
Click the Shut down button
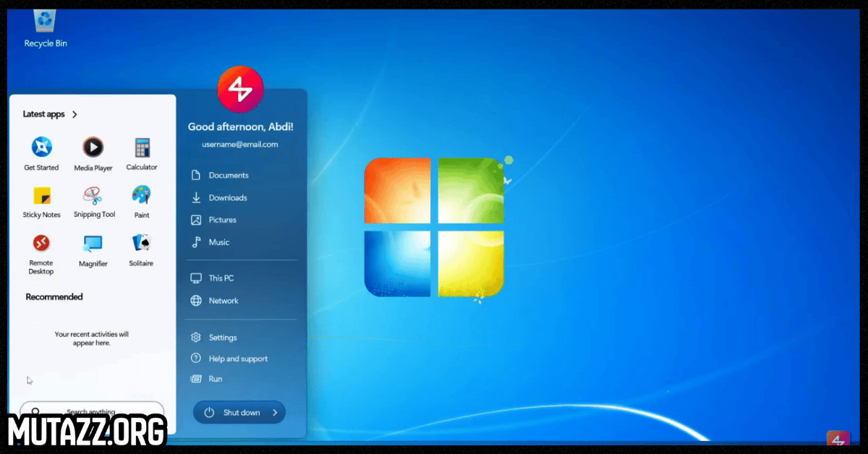pyautogui.click(x=233, y=413)
